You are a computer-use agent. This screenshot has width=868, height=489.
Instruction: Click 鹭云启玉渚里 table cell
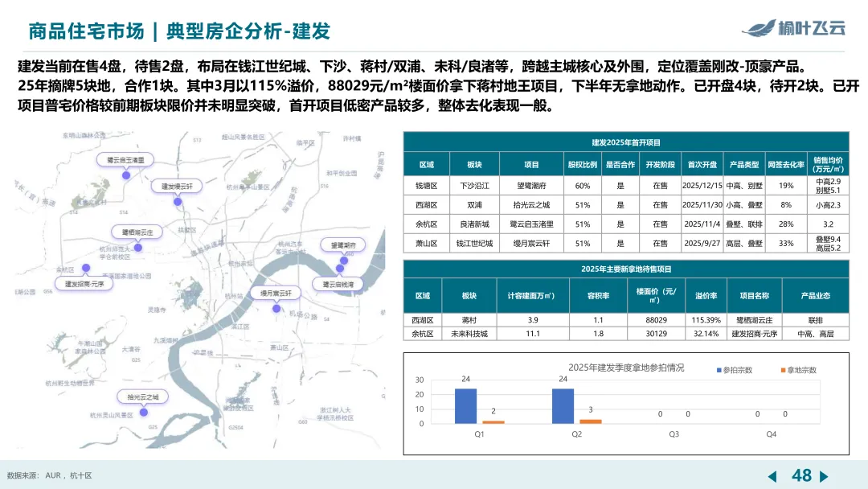(531, 224)
